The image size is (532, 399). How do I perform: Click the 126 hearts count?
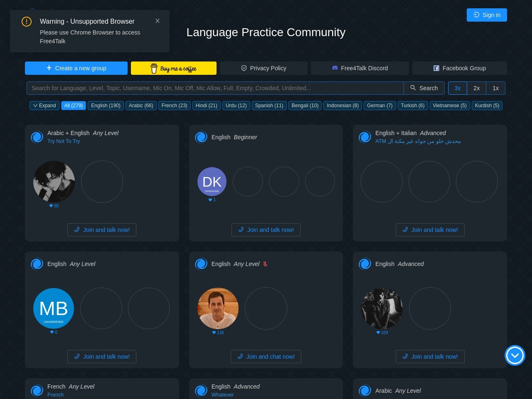[218, 332]
